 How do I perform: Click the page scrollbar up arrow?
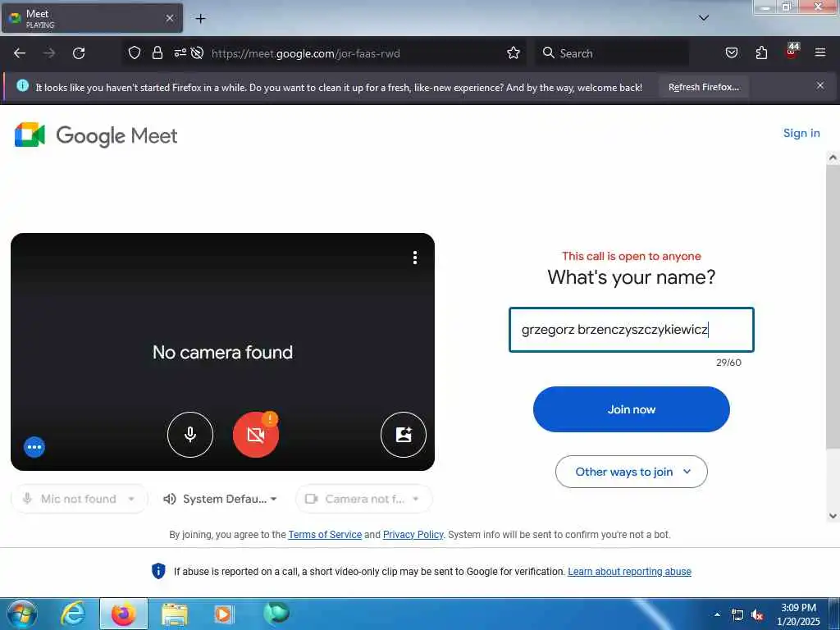(833, 157)
